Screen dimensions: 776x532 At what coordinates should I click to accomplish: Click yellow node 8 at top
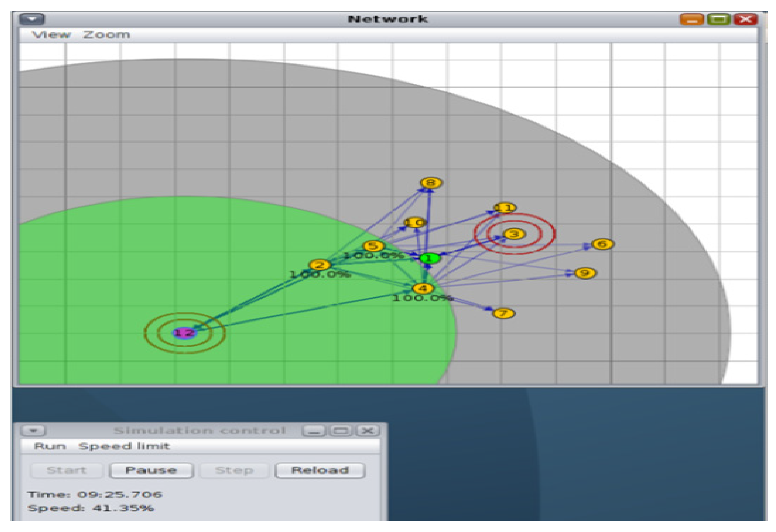[431, 182]
